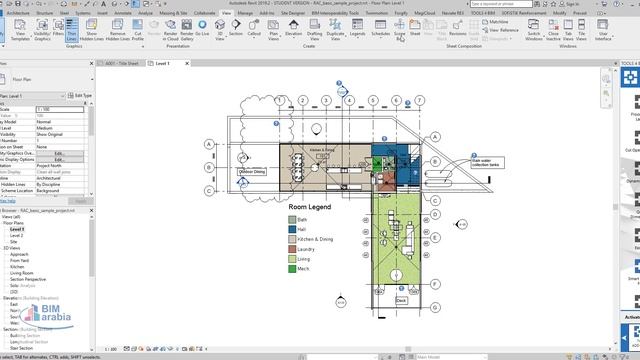This screenshot has width=640, height=360.
Task: Open the Revisions tool
Action: pyautogui.click(x=458, y=28)
